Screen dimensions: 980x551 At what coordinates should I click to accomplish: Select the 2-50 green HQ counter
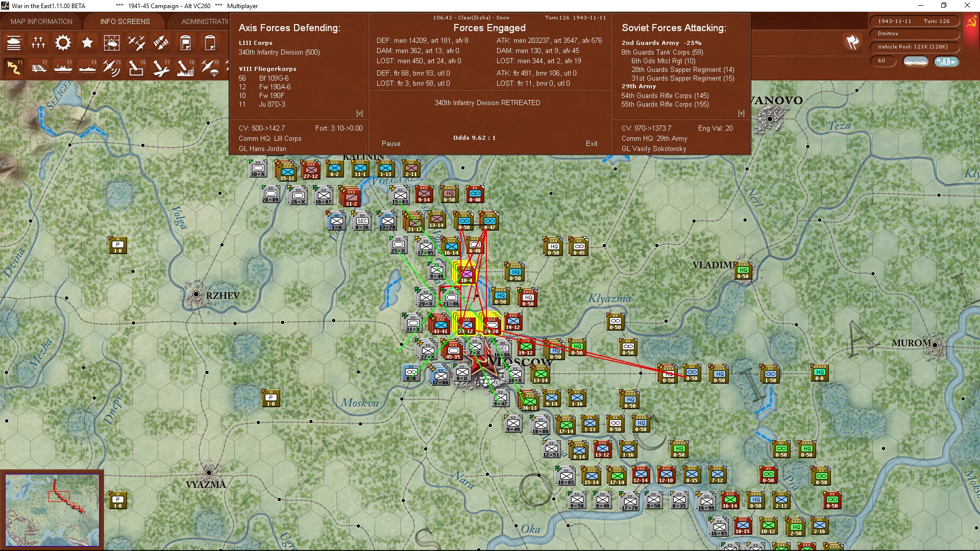coord(796,527)
